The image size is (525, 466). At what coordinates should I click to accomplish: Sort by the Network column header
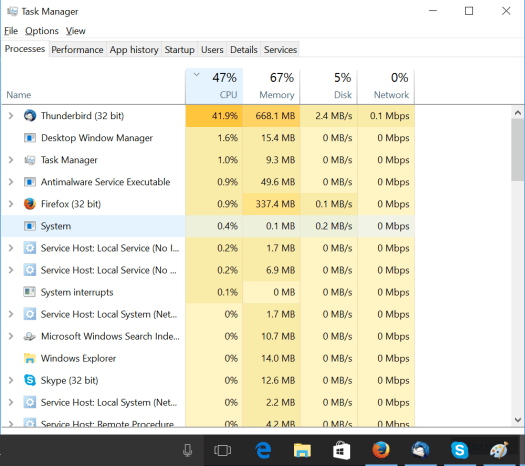[386, 86]
